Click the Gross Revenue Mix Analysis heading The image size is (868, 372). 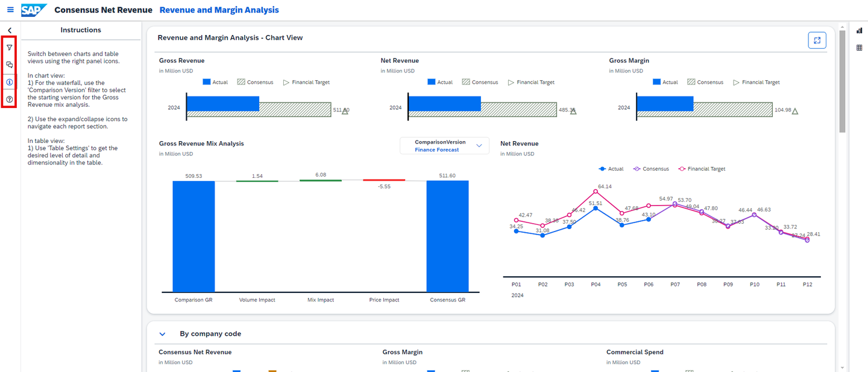pyautogui.click(x=201, y=143)
